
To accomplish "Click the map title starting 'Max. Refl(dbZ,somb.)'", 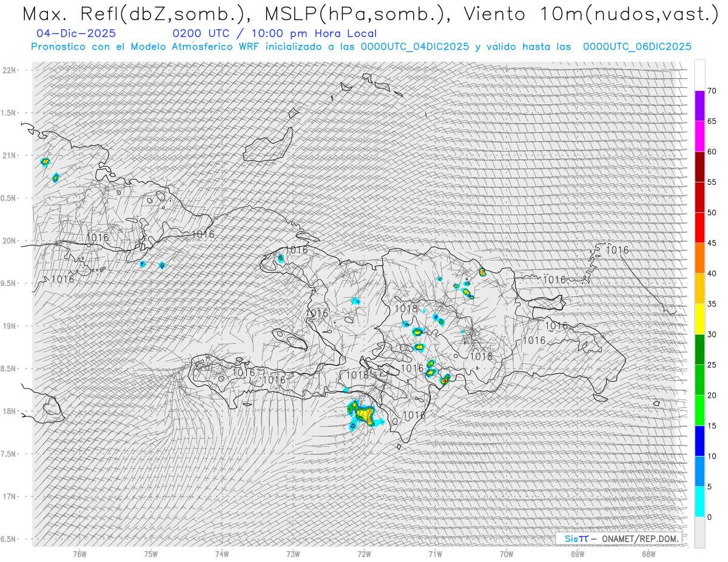I will pyautogui.click(x=369, y=14).
